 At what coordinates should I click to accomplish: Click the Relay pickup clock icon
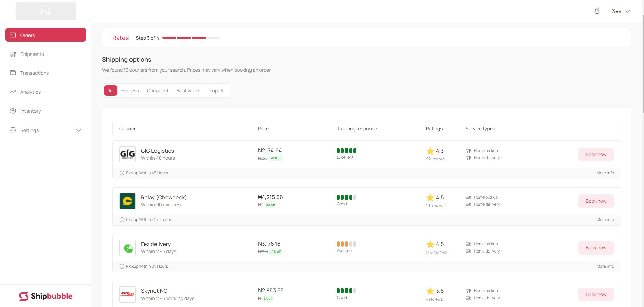[x=122, y=220]
